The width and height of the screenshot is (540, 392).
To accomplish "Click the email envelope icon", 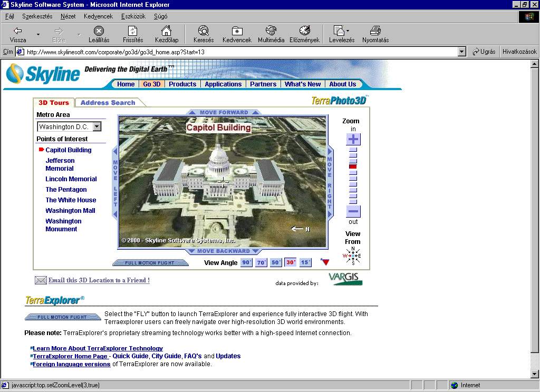I will 41,280.
